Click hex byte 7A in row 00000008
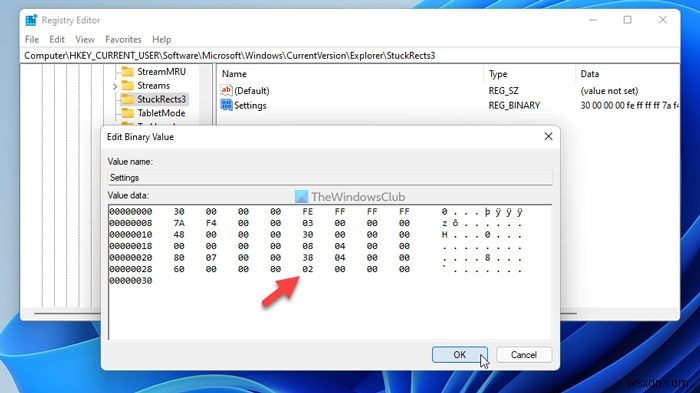Screen dimensions: 700x393 pos(179,223)
